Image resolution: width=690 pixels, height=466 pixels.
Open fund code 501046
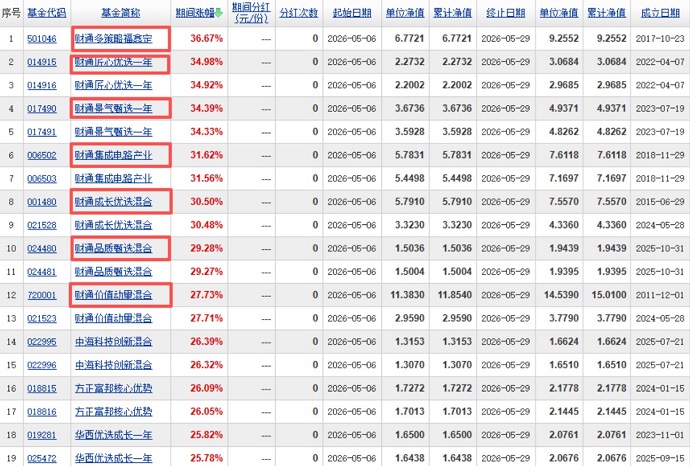click(42, 39)
